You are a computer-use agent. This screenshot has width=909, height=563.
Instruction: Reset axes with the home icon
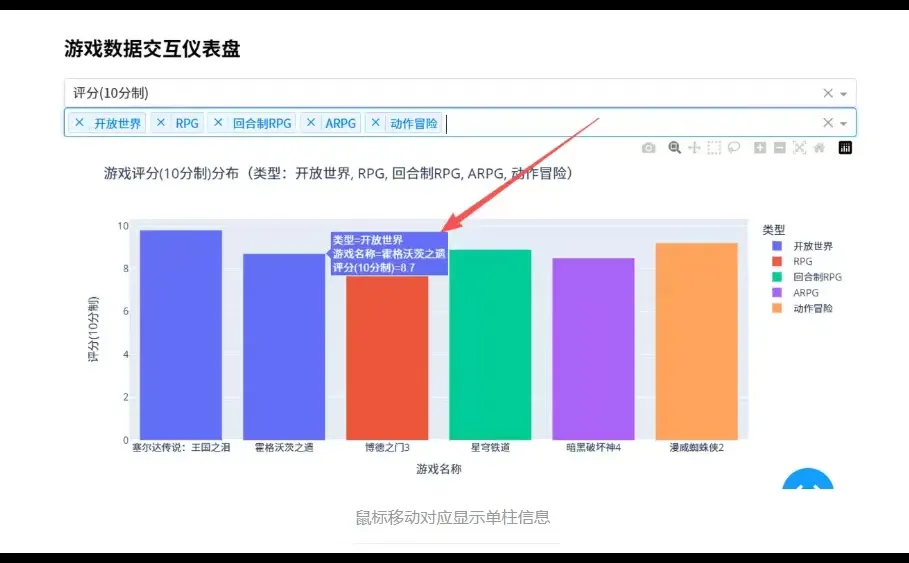click(x=819, y=148)
